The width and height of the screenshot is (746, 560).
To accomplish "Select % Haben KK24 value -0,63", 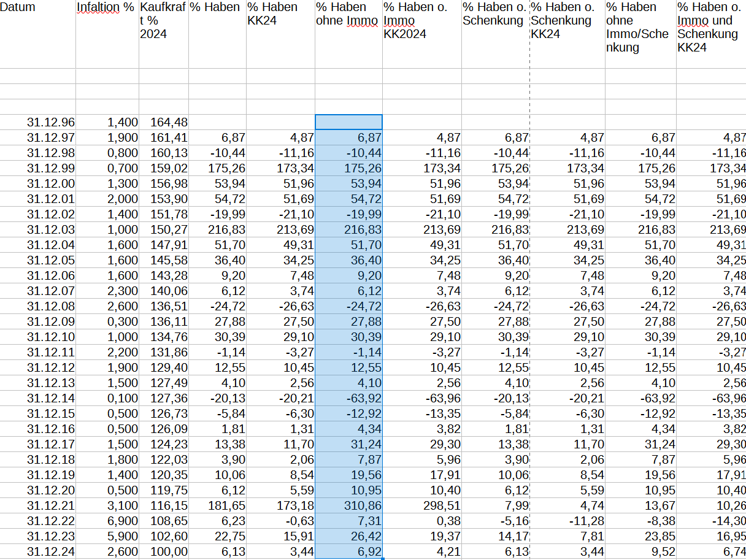I will [280, 521].
